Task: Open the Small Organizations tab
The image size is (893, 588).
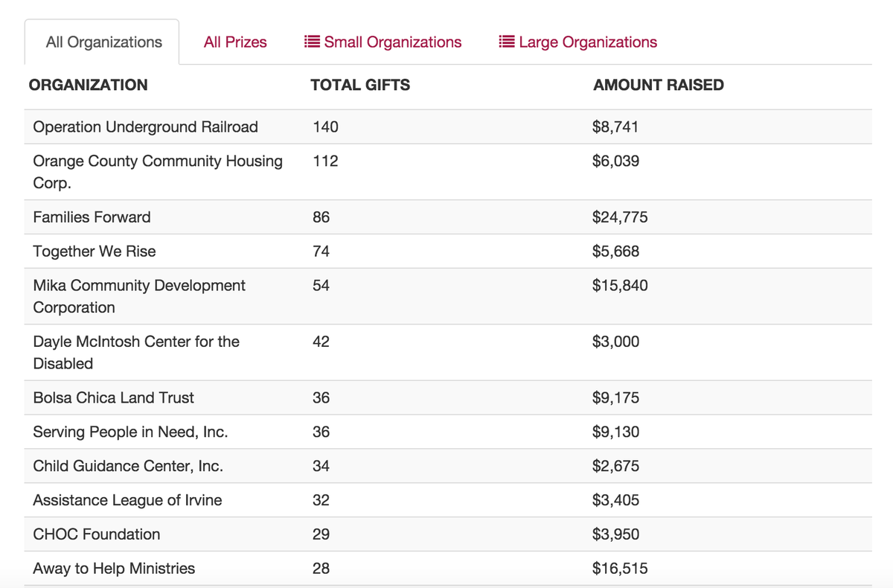Action: pyautogui.click(x=384, y=42)
